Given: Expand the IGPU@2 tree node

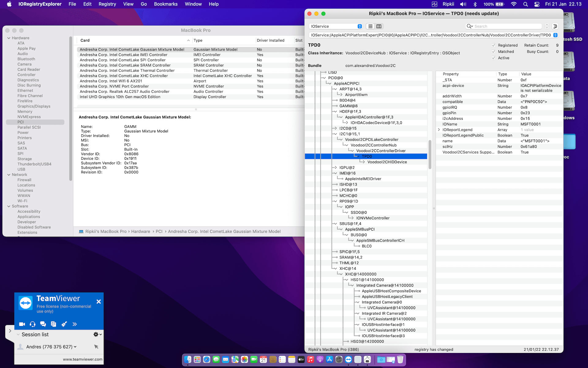Looking at the screenshot, I should pyautogui.click(x=335, y=168).
